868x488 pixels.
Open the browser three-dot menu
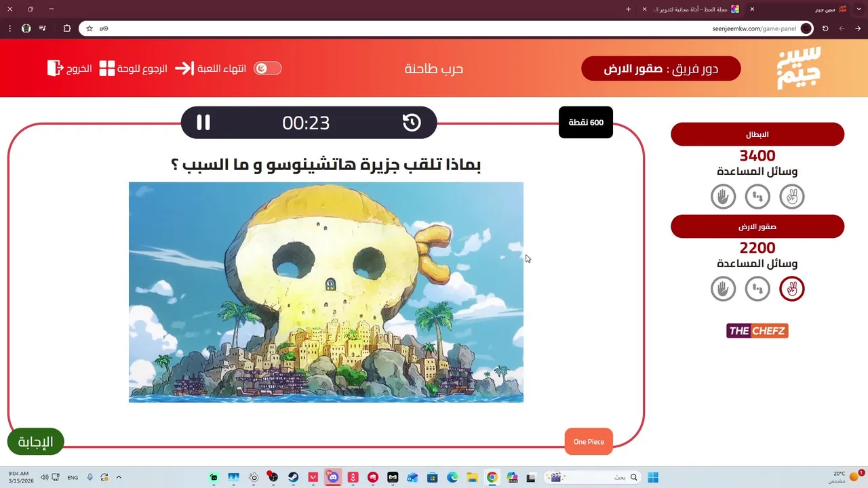(9, 28)
